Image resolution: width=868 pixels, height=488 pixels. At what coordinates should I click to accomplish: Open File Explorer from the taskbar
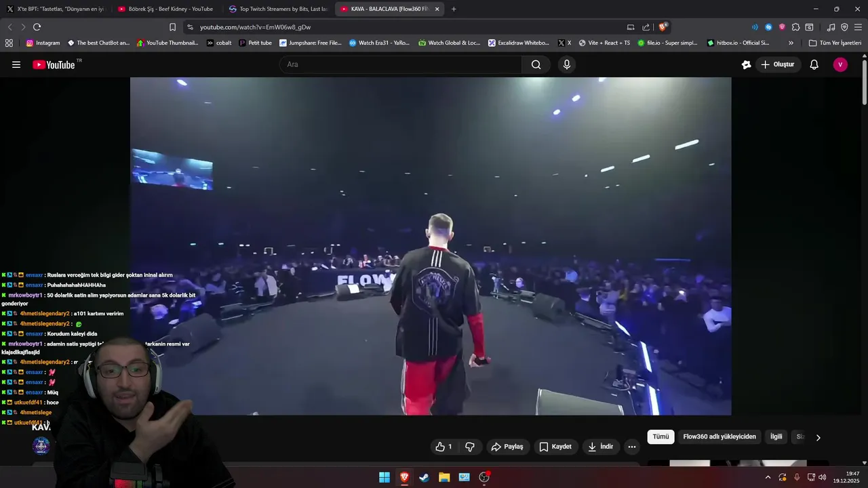tap(444, 477)
